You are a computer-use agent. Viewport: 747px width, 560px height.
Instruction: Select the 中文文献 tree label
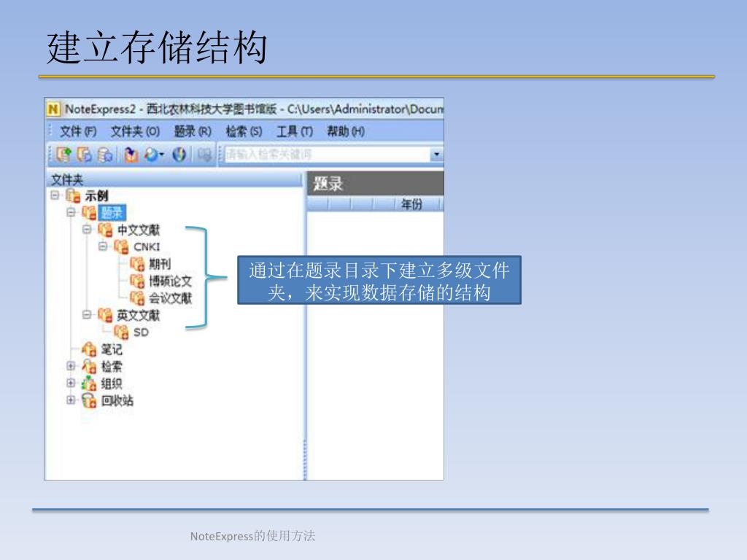pyautogui.click(x=138, y=230)
